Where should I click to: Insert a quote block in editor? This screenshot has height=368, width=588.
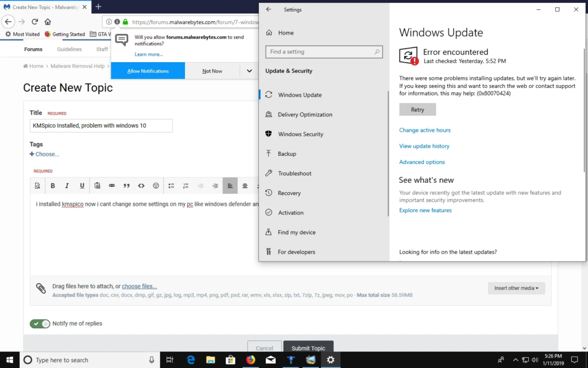tap(126, 186)
